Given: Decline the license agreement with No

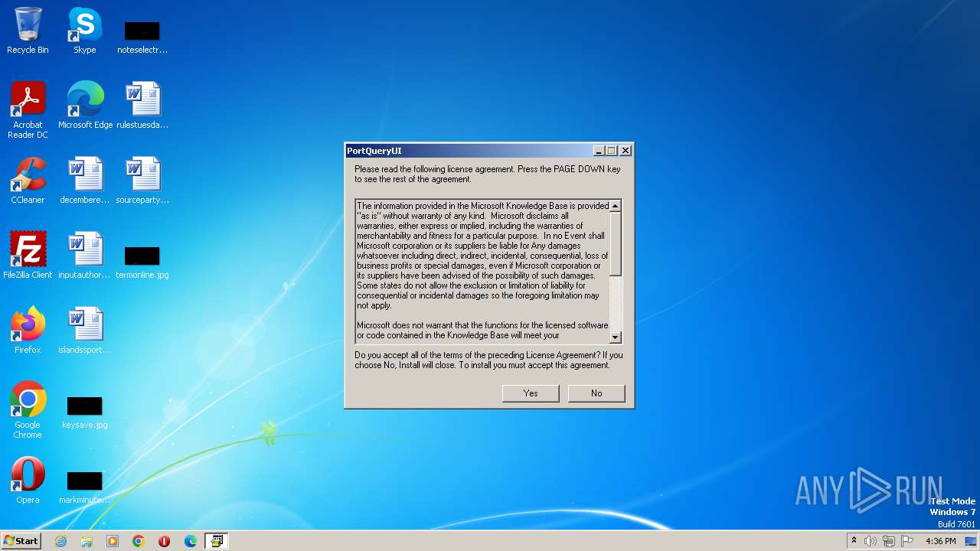Looking at the screenshot, I should coord(596,393).
